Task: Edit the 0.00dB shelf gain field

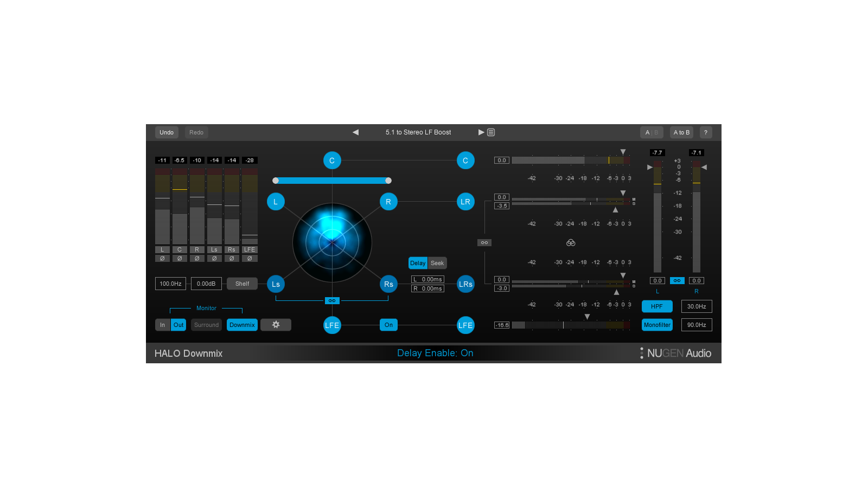Action: point(206,284)
